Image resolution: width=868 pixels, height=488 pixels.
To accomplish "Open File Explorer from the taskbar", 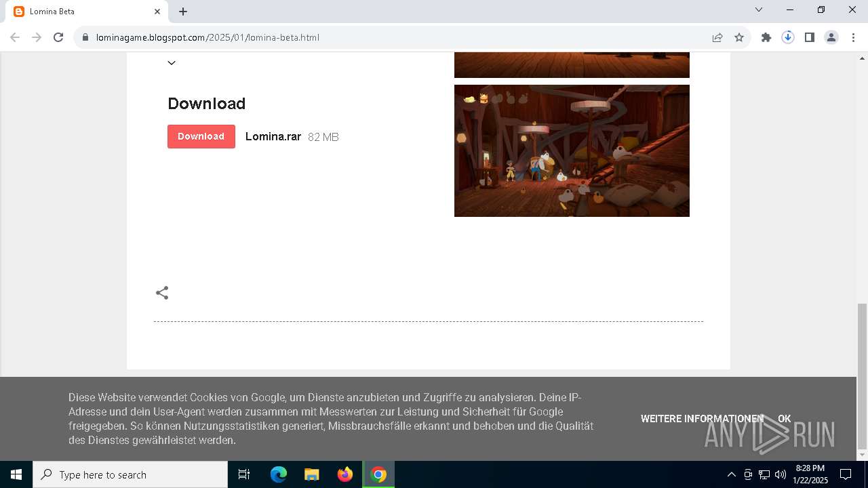I will tap(312, 474).
